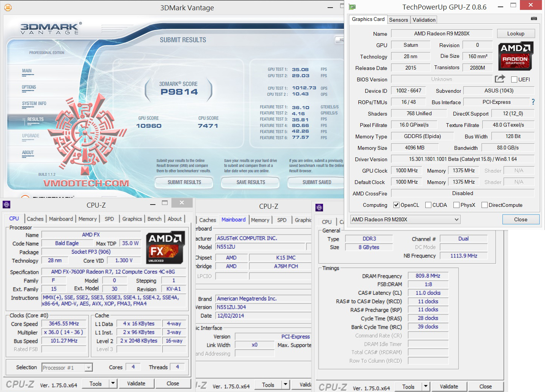
Task: Select the GPU-Z Graphics Card tab
Action: tap(368, 19)
